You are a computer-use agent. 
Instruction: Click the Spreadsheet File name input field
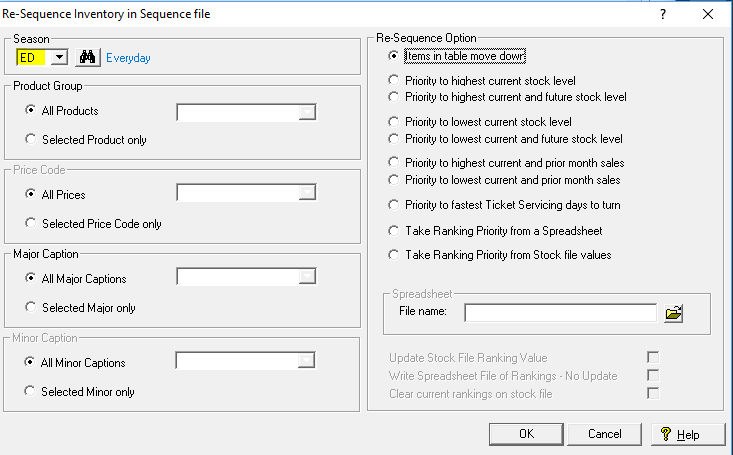coord(561,312)
